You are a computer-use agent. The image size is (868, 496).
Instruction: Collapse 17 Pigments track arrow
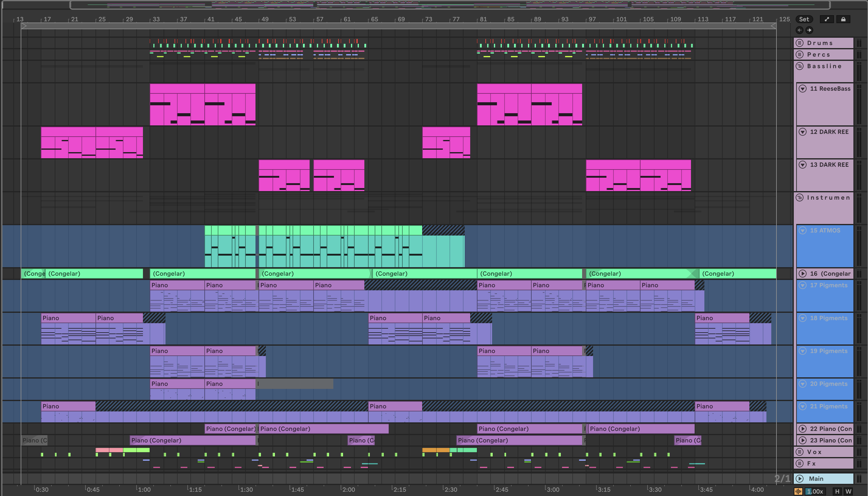point(803,285)
